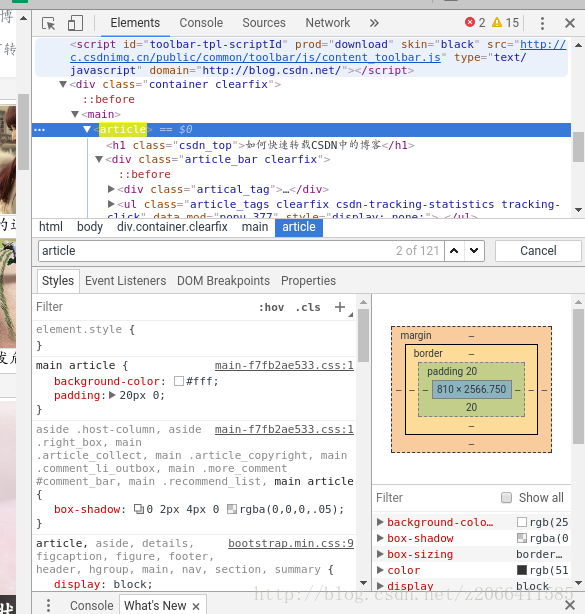Switch to the Console tab
Image resolution: width=585 pixels, height=614 pixels.
[x=201, y=23]
